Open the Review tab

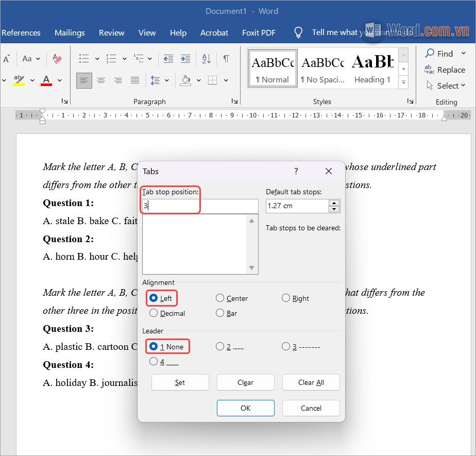coord(111,33)
